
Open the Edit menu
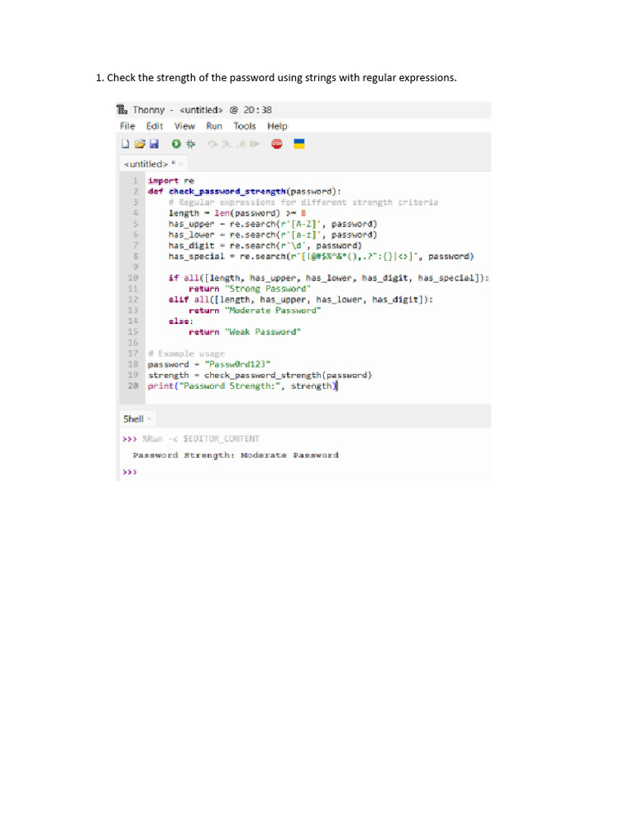click(x=154, y=126)
